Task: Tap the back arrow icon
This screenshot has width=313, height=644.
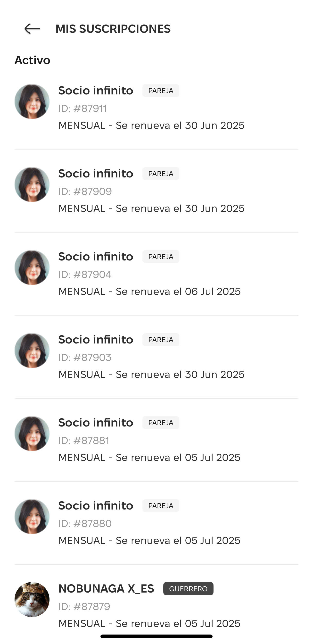Action: pos(32,29)
